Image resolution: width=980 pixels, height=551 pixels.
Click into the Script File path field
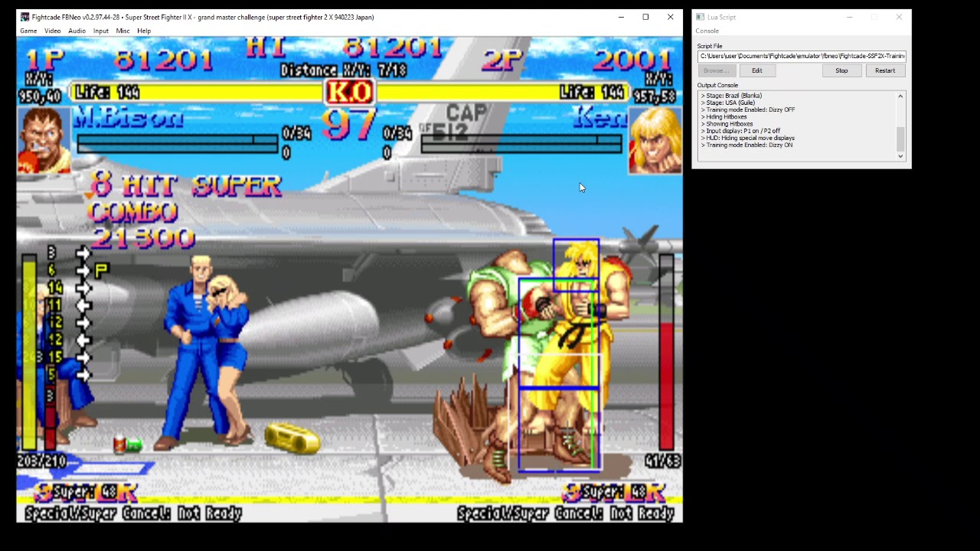coord(802,56)
